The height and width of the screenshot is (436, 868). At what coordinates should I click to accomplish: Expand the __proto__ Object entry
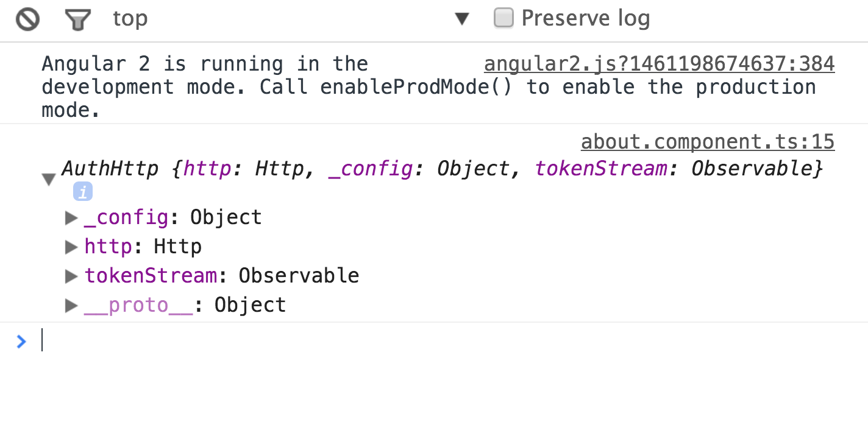click(x=71, y=305)
